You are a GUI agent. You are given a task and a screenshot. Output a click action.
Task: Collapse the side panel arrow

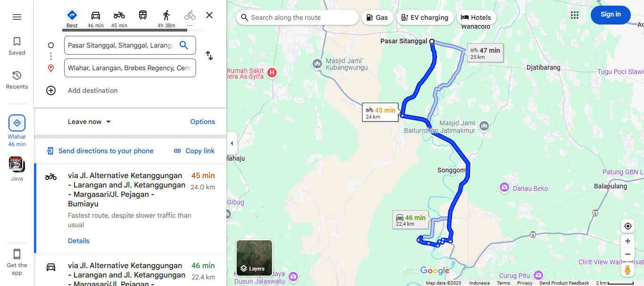231,143
